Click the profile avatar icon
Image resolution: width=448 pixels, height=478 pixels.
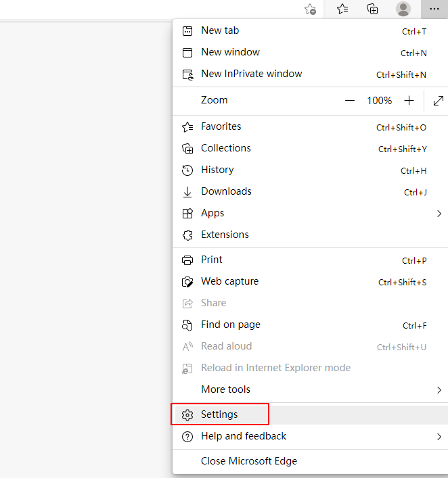pos(403,9)
